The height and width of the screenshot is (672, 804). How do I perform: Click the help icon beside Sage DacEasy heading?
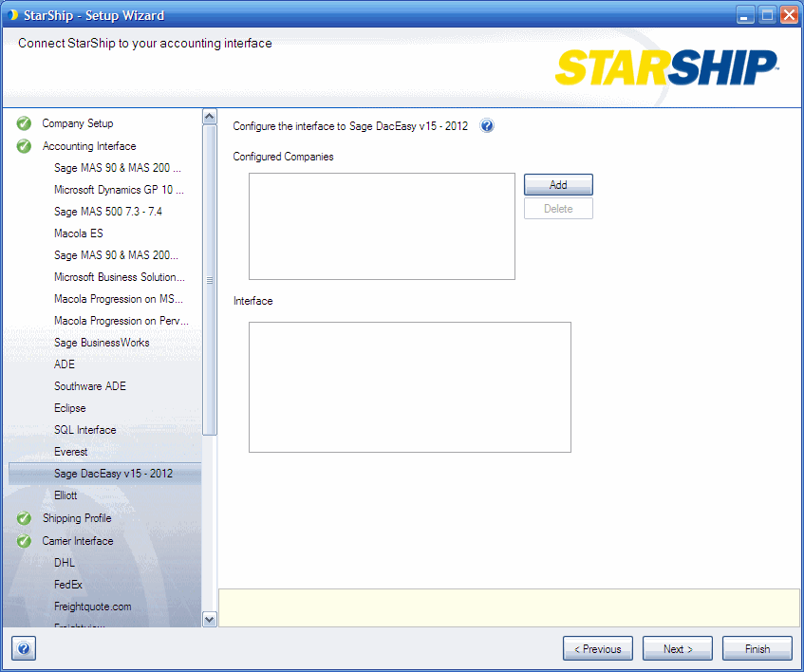[487, 125]
